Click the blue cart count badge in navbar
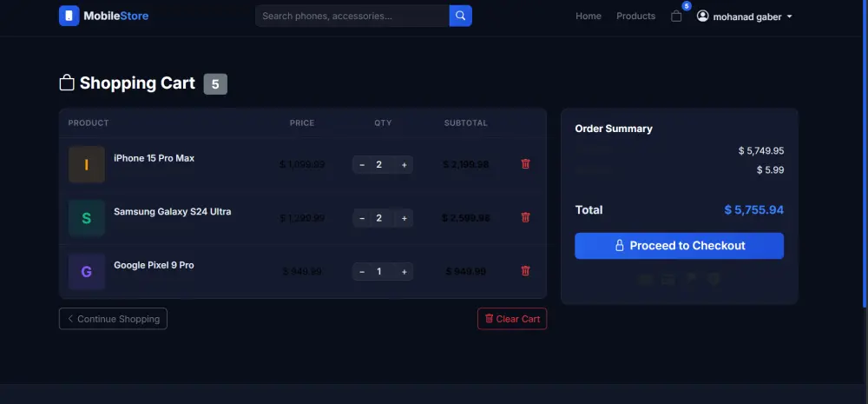 687,6
